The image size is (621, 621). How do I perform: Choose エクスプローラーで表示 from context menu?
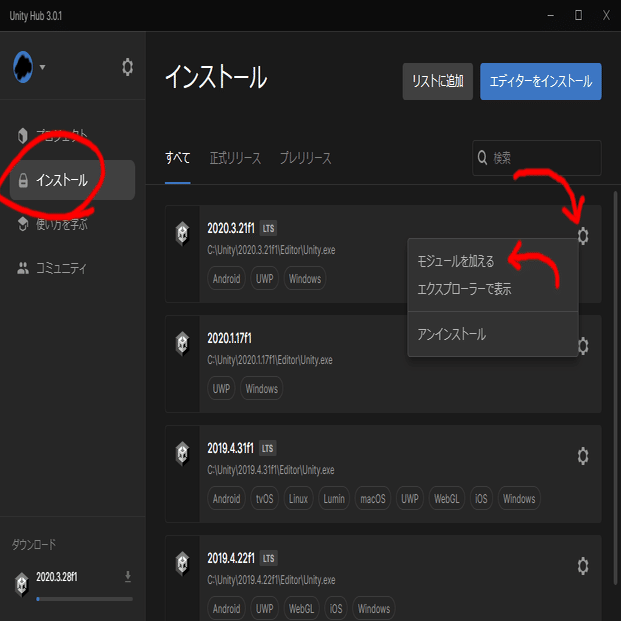[x=493, y=289]
